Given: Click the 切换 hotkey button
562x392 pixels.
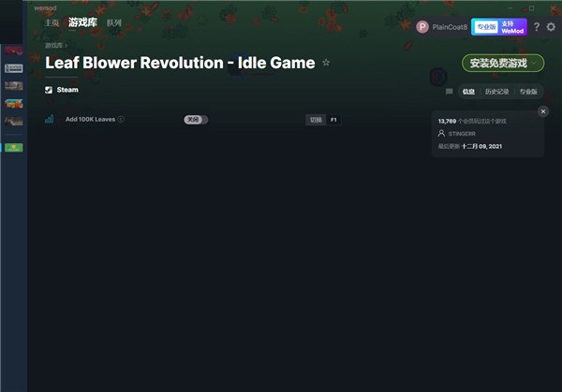Looking at the screenshot, I should (316, 120).
